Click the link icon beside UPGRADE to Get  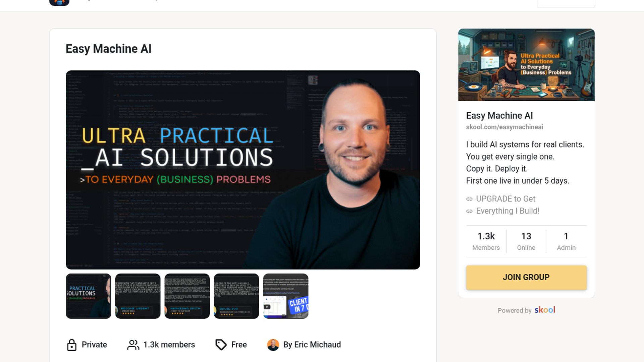[x=470, y=199]
